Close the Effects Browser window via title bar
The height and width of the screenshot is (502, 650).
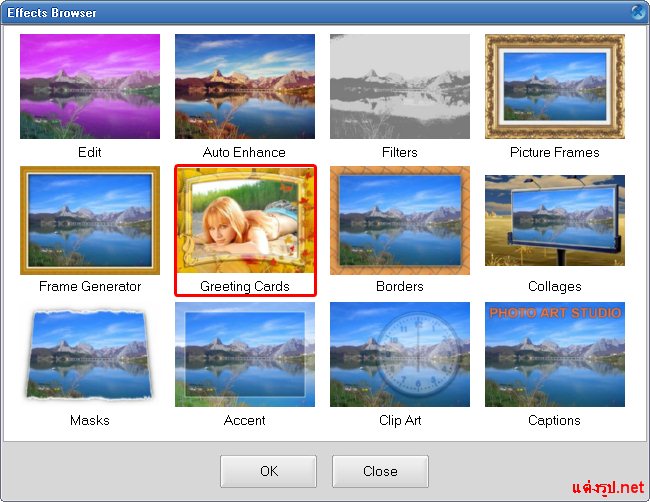[638, 12]
